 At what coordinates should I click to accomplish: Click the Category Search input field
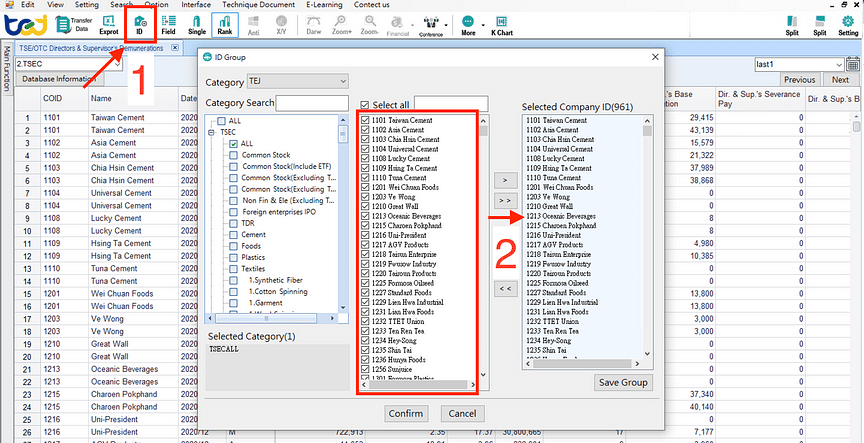(312, 103)
